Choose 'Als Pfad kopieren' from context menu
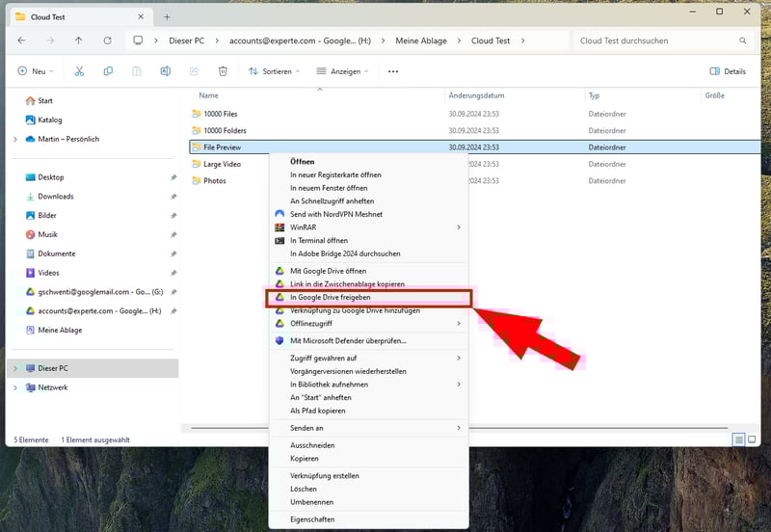Viewport: 771px width, 532px height. pyautogui.click(x=319, y=411)
